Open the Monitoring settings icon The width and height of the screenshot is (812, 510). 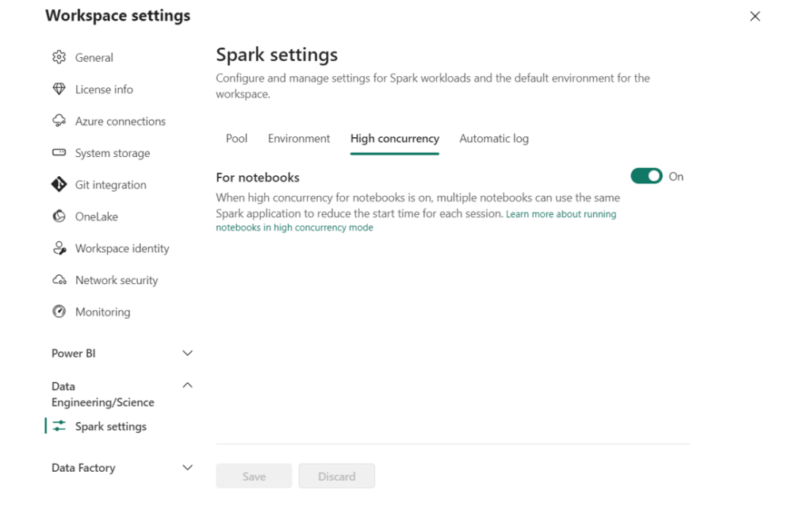pos(59,312)
